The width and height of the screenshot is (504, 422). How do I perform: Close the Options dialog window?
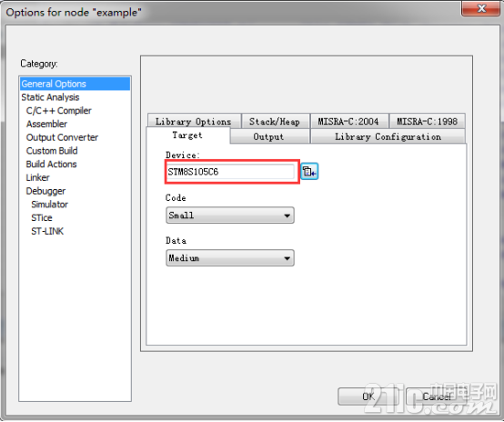pos(480,8)
